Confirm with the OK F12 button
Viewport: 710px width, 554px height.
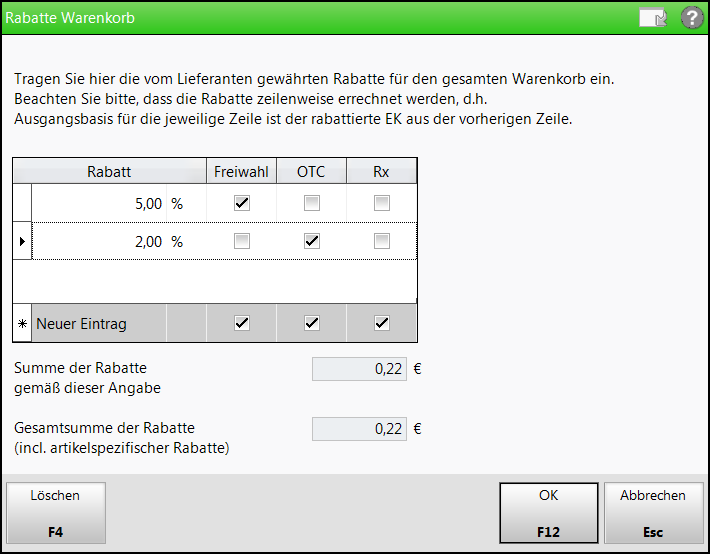pos(548,512)
